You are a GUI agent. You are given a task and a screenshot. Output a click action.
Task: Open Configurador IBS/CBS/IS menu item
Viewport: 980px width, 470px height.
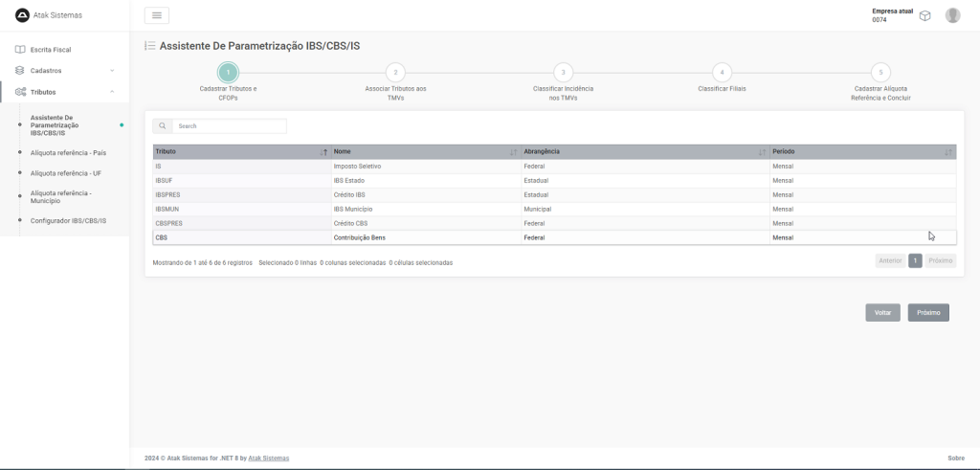(68, 221)
